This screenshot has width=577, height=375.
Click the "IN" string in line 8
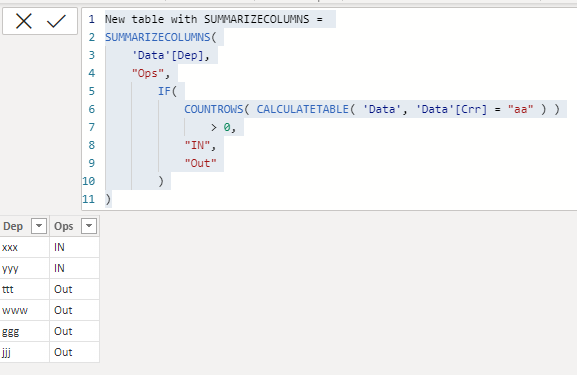[x=197, y=145]
